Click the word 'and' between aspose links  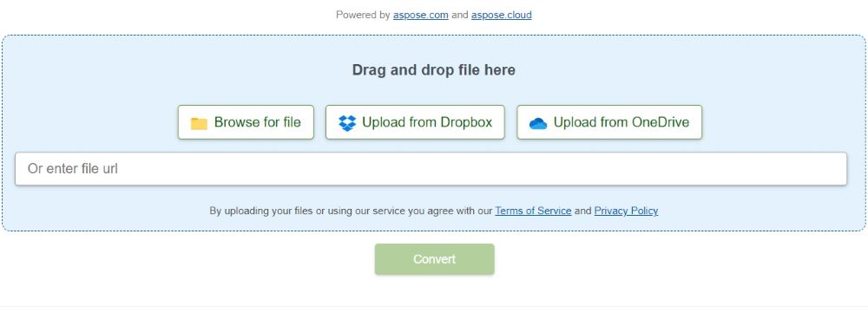(x=459, y=15)
